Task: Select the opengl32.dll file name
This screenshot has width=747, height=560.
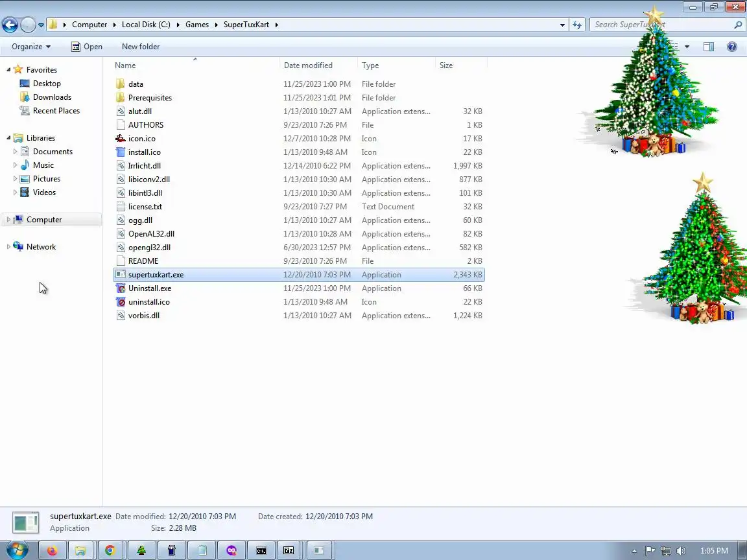Action: (150, 248)
